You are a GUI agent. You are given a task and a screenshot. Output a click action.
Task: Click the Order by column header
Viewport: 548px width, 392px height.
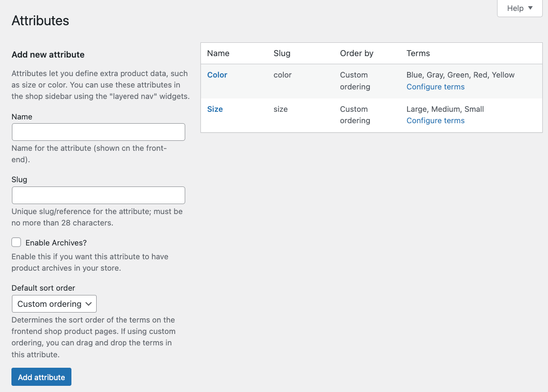coord(357,54)
